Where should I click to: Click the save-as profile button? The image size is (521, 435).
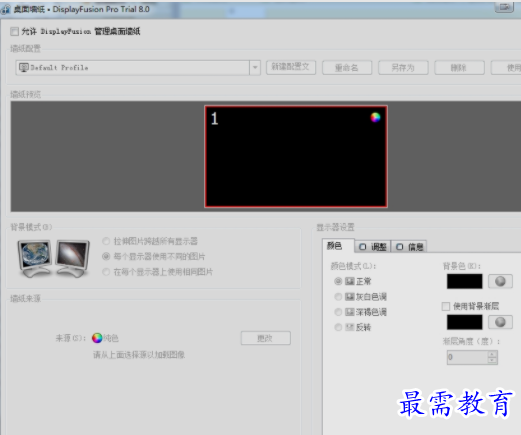click(403, 68)
